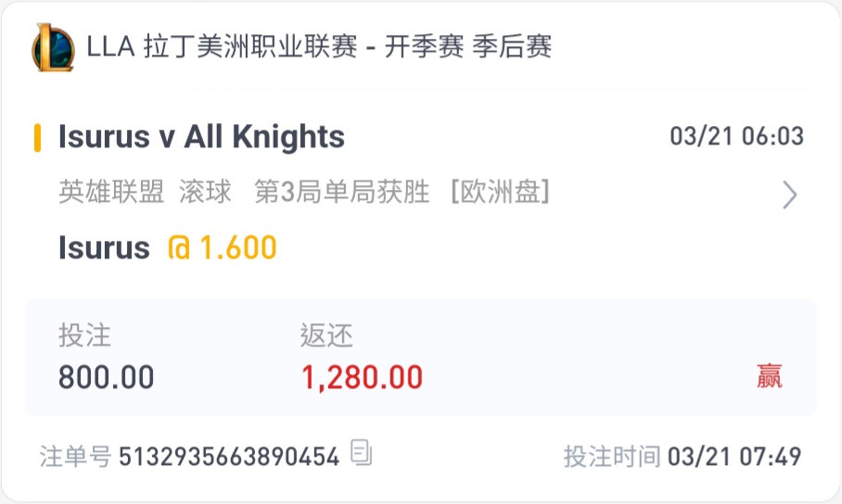This screenshot has height=504, width=842.
Task: Open the Isurus v All Knights match
Action: coord(201,136)
